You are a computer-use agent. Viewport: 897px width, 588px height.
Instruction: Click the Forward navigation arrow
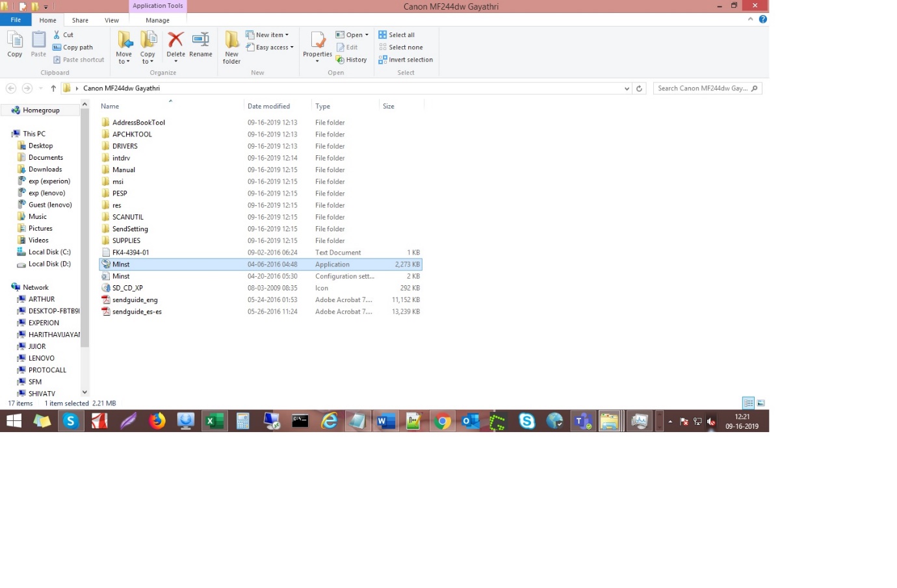pos(27,88)
